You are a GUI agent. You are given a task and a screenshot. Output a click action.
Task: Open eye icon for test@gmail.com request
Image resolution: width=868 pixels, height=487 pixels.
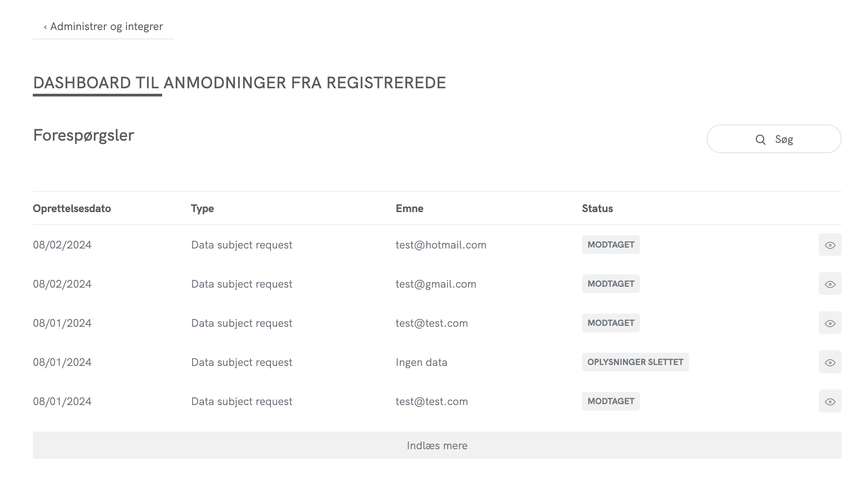(x=830, y=284)
